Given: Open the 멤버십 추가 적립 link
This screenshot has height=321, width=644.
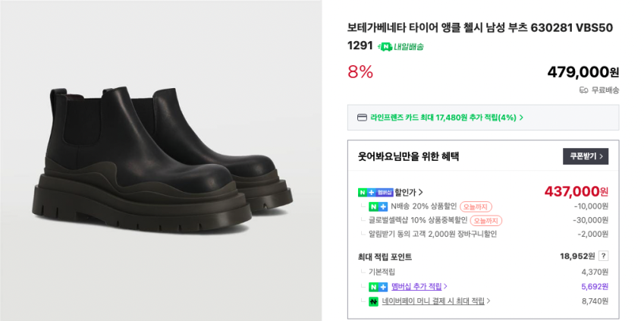Looking at the screenshot, I should [x=416, y=287].
